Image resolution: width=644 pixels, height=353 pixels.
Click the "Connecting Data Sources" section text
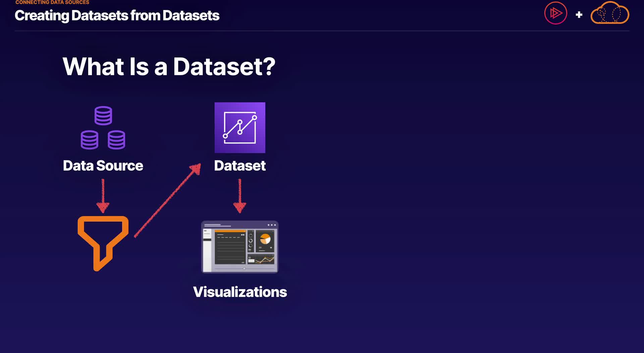(52, 2)
